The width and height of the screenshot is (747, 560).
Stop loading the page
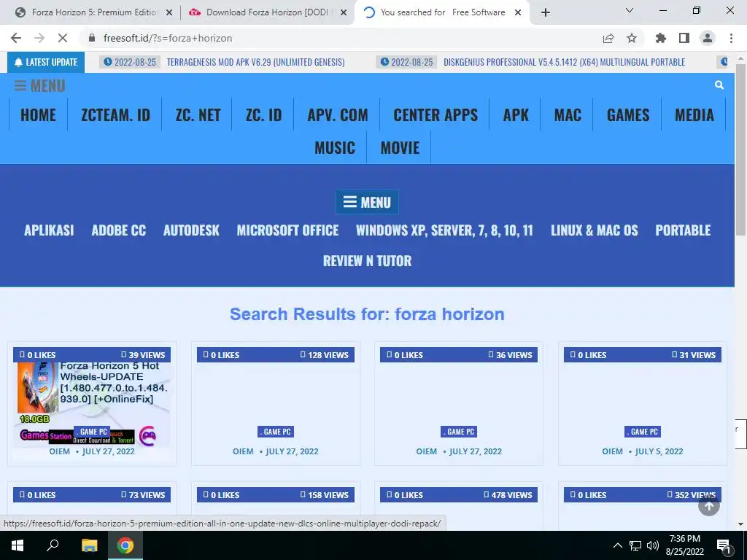coord(63,38)
